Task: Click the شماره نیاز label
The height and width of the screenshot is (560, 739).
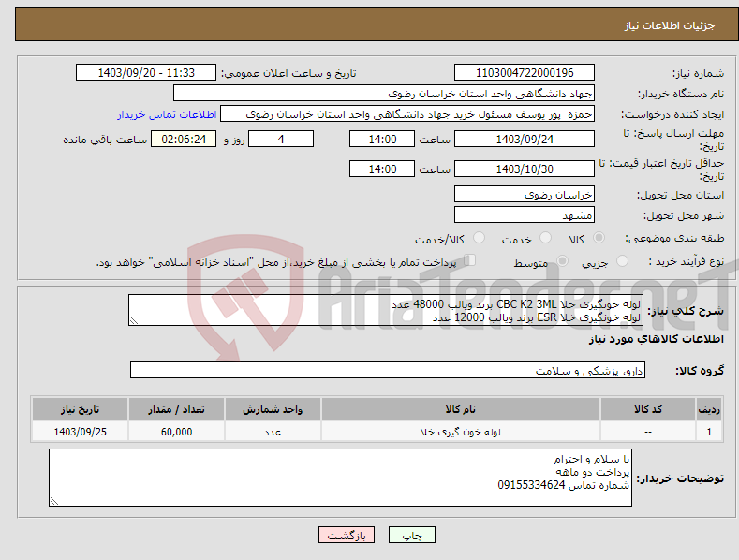Action: coord(698,73)
